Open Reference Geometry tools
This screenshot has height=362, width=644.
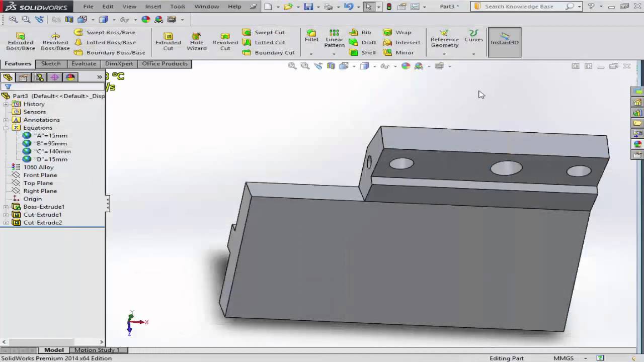pos(444,38)
